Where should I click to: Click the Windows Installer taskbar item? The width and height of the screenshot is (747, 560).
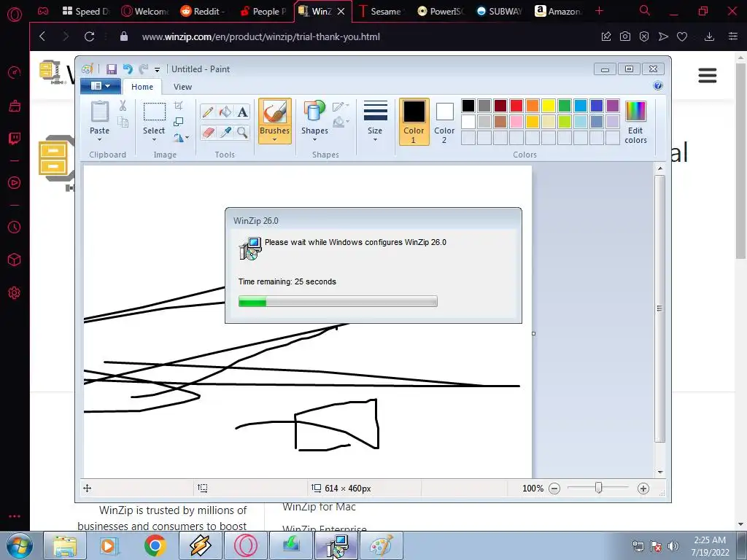click(x=336, y=545)
